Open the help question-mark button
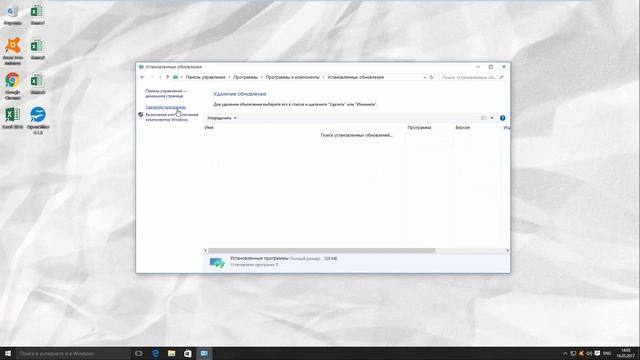The height and width of the screenshot is (360, 640). coord(502,118)
